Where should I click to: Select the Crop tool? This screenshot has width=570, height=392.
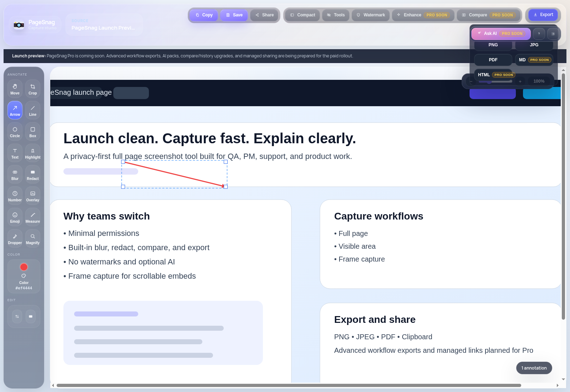(x=33, y=89)
